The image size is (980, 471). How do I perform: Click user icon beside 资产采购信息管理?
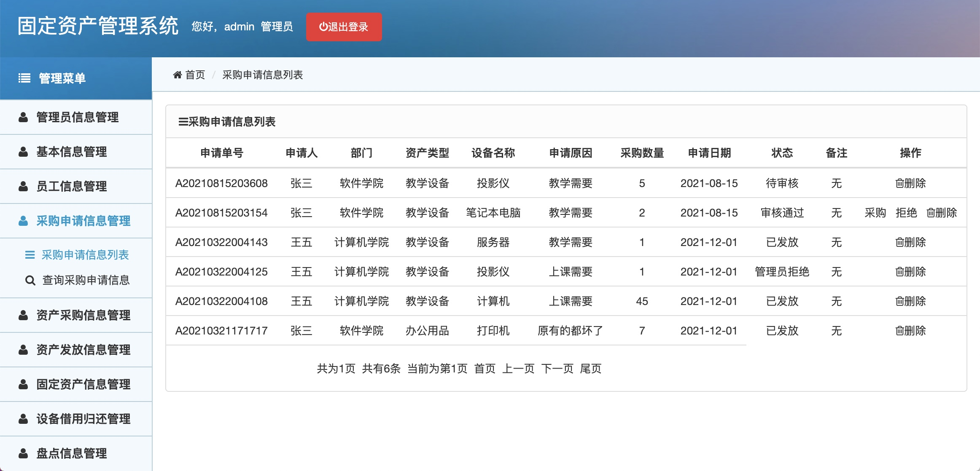[x=23, y=316]
